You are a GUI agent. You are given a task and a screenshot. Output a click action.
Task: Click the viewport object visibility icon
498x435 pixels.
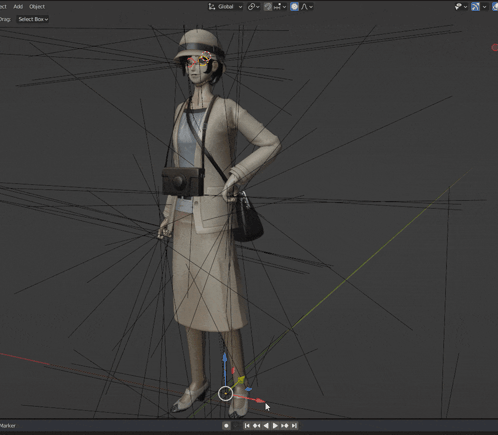pyautogui.click(x=460, y=7)
